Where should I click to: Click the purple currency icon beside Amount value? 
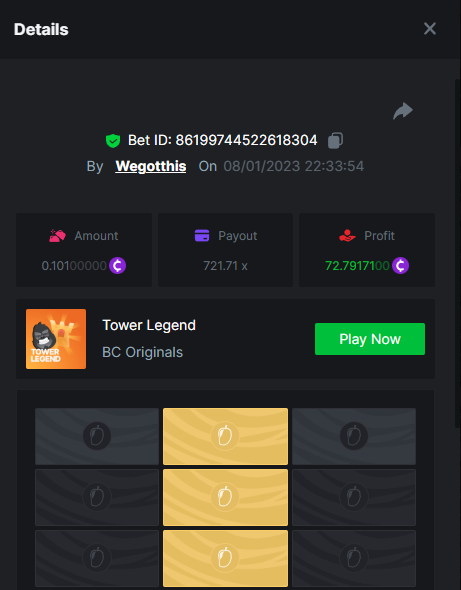click(x=117, y=266)
